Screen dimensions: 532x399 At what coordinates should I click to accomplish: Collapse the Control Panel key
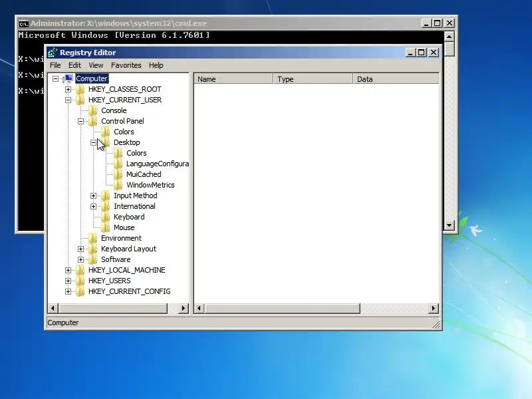[x=80, y=121]
